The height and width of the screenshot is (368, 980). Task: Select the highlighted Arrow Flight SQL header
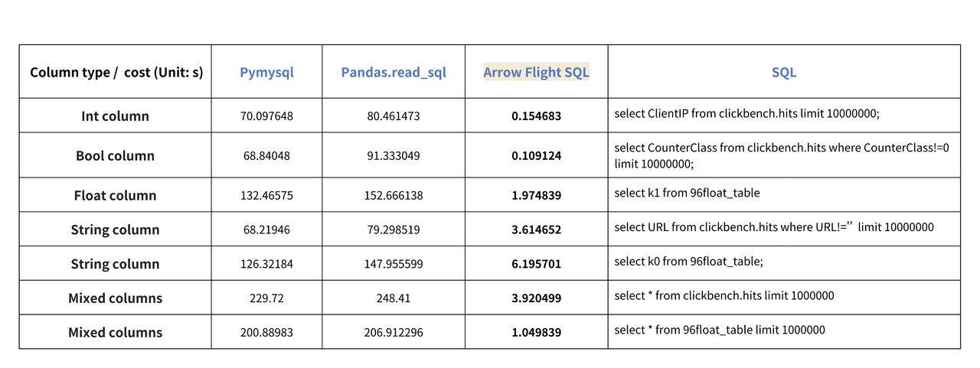point(536,73)
